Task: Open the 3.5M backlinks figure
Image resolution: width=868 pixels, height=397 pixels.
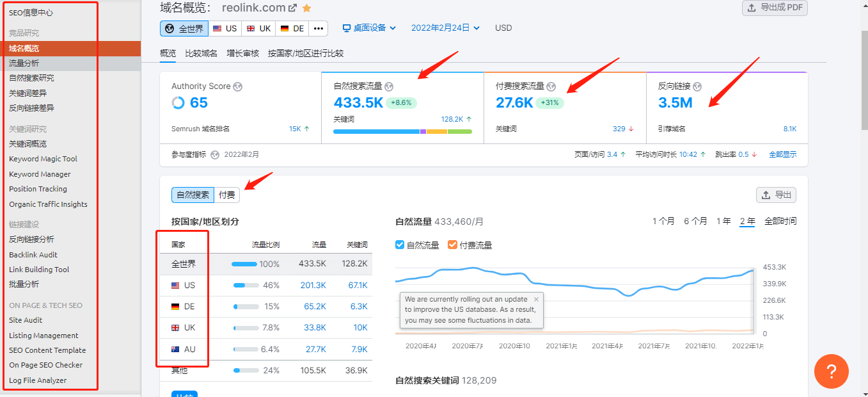Action: (x=675, y=102)
